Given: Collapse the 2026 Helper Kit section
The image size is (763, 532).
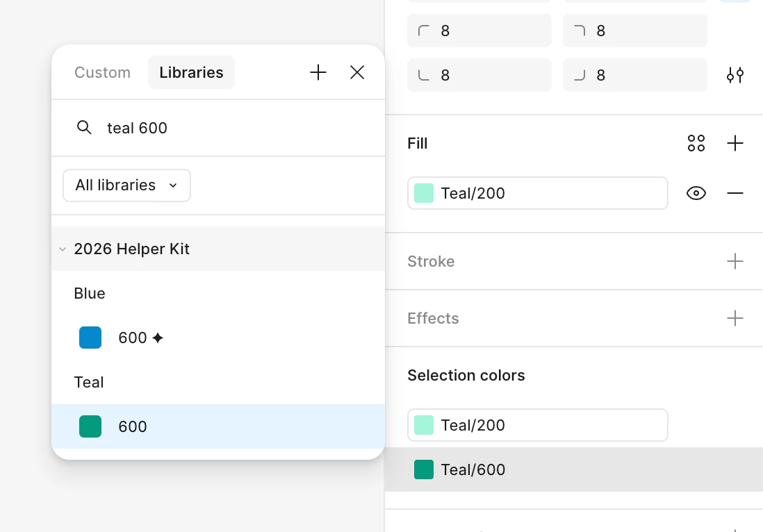Looking at the screenshot, I should click(x=63, y=249).
